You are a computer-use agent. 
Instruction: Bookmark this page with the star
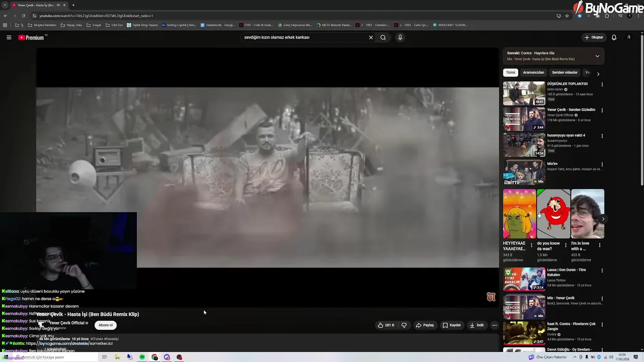coord(567,16)
